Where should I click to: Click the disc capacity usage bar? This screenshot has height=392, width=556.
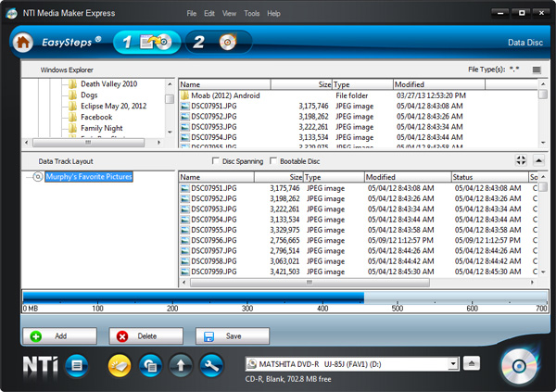(x=285, y=297)
